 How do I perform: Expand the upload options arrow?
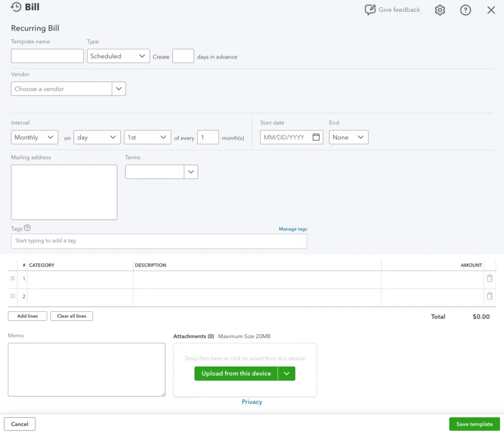click(286, 373)
